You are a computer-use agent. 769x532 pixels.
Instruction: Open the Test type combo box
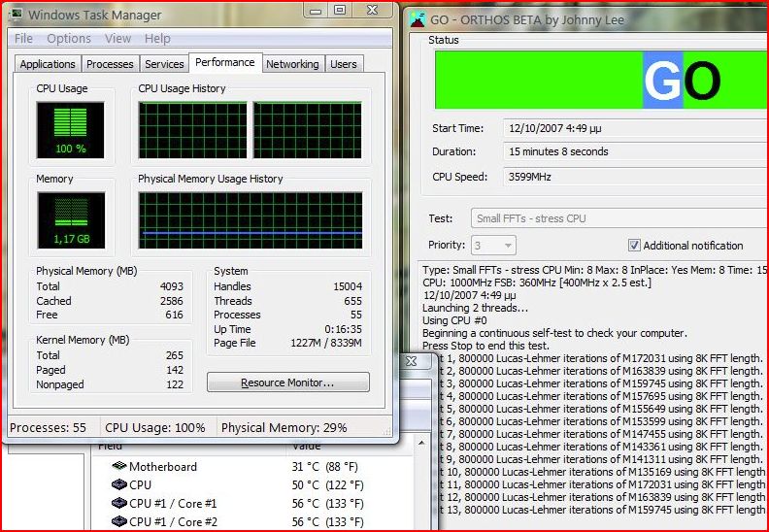click(x=619, y=218)
